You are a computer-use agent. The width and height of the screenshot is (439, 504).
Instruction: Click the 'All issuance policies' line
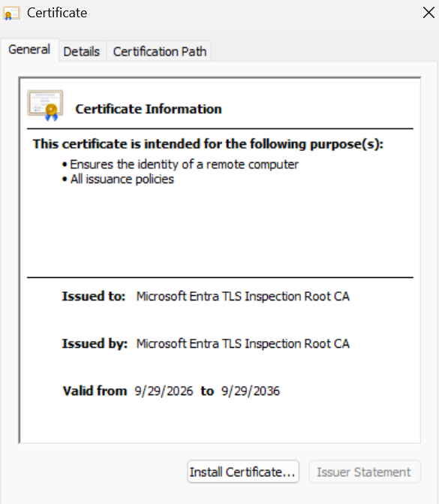click(x=122, y=179)
